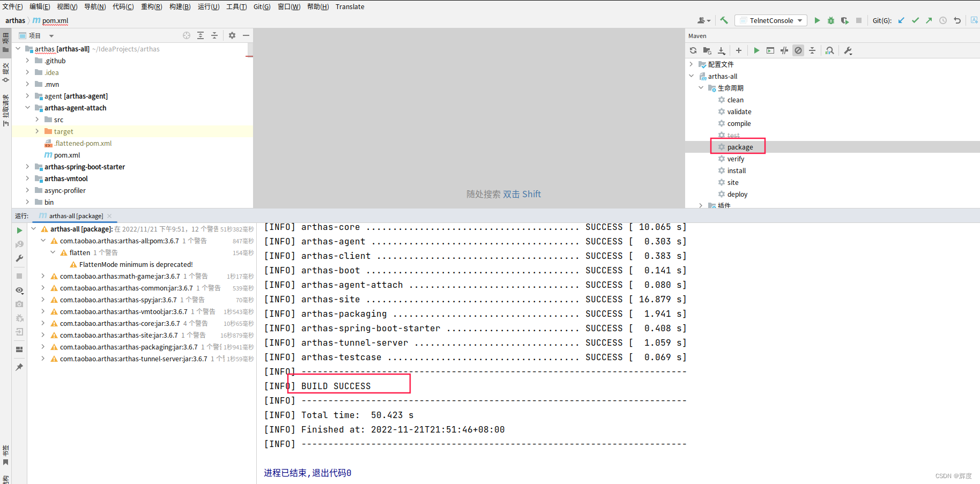Screen dimensions: 980x484
Task: Select the deploy lifecycle goal
Action: [737, 194]
